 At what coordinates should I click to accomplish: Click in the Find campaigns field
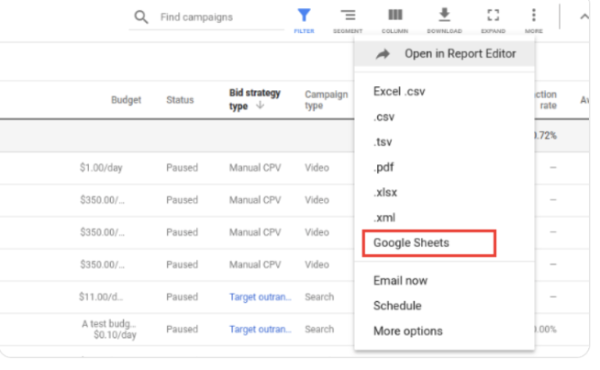point(220,17)
